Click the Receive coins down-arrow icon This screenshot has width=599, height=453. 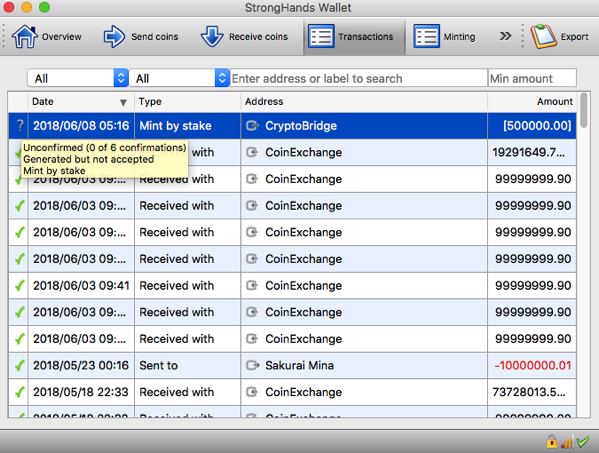click(212, 37)
